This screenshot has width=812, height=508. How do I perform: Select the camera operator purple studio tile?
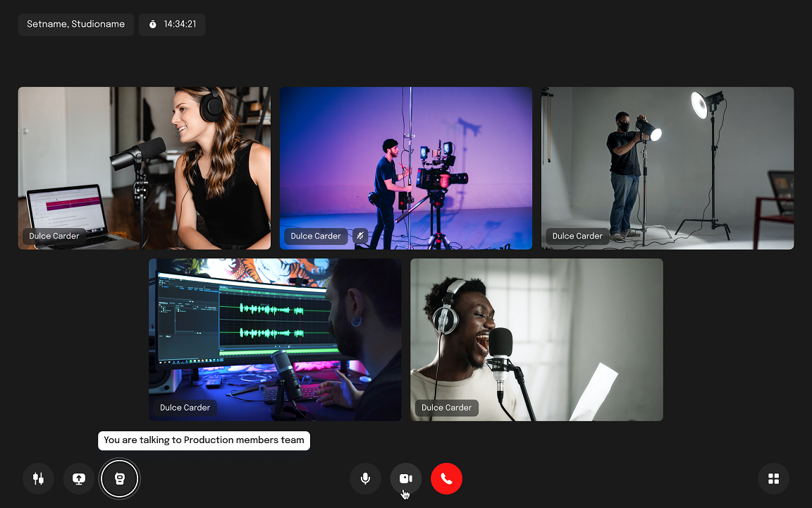point(406,168)
